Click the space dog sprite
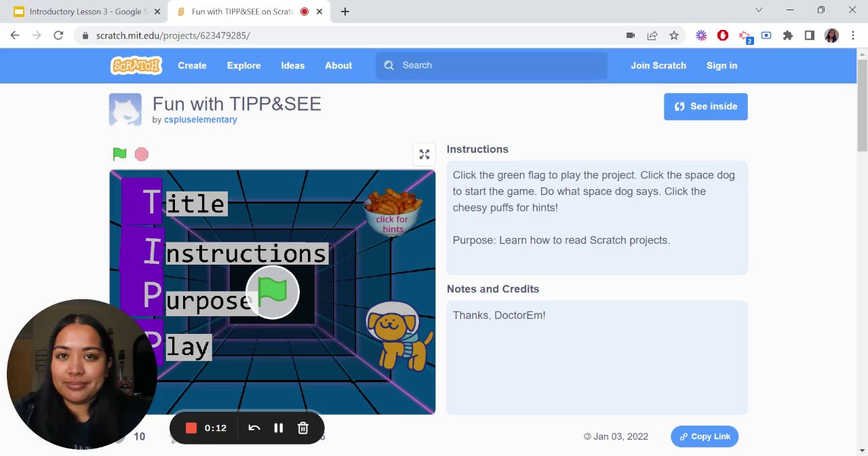The width and height of the screenshot is (868, 456). 399,336
